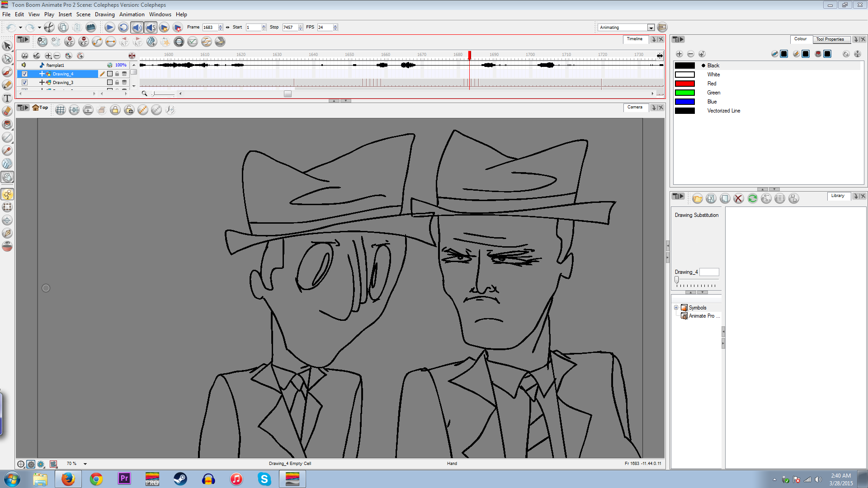Click the Copy icon in the top toolbar
Viewport: 868px width, 488px height.
pyautogui.click(x=63, y=27)
